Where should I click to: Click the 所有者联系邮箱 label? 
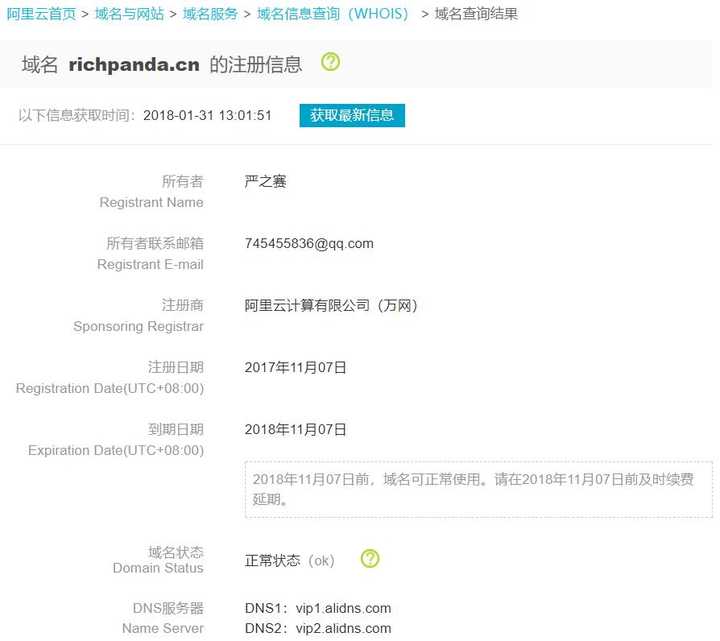click(x=155, y=243)
